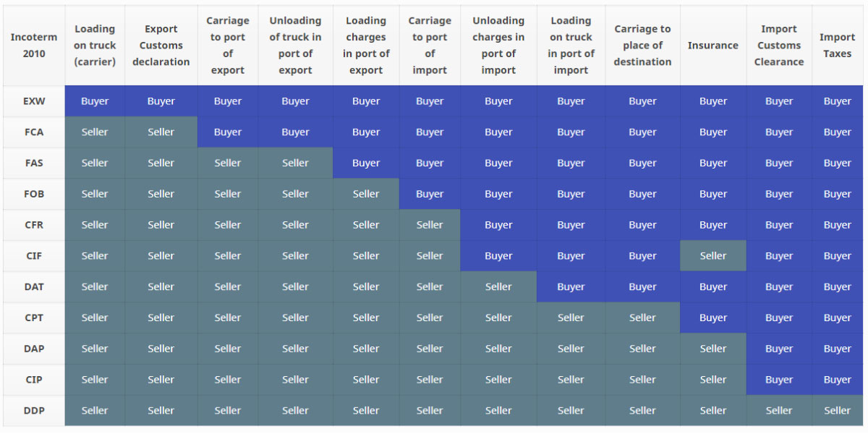Select the Import Taxes column header
The width and height of the screenshot is (868, 434).
coord(837,46)
